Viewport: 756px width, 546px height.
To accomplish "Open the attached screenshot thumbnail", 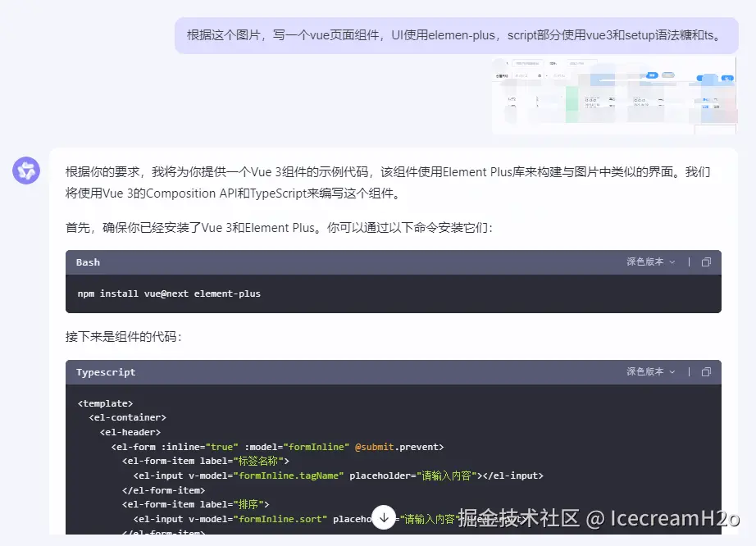I will coord(614,95).
